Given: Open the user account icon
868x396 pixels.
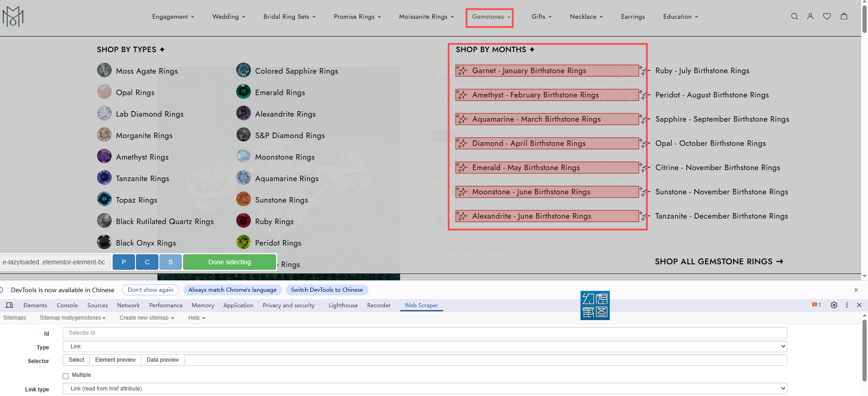Looking at the screenshot, I should pyautogui.click(x=810, y=16).
